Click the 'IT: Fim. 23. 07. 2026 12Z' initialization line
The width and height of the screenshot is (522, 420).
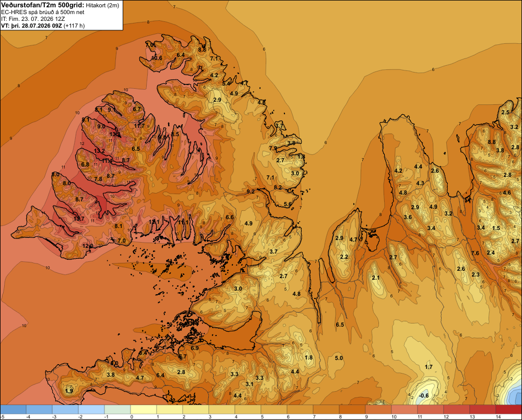[x=33, y=19]
